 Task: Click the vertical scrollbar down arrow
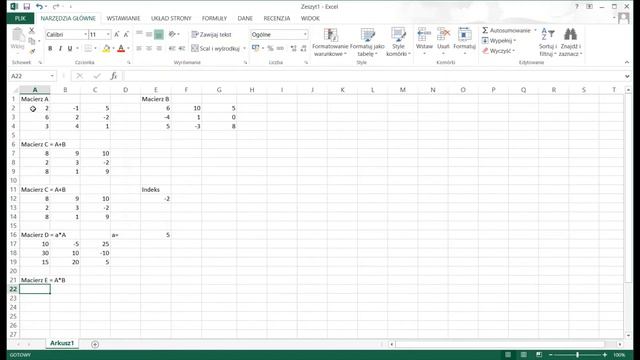click(x=628, y=335)
